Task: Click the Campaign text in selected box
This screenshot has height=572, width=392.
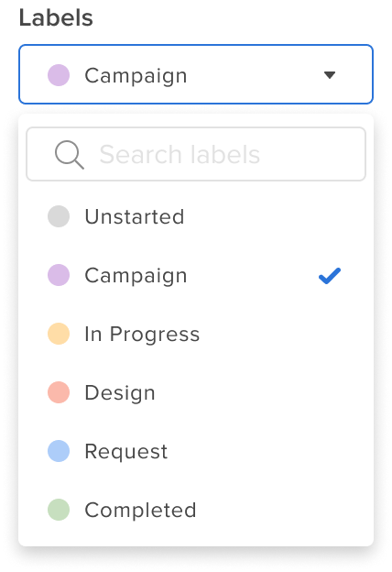Action: coord(136,77)
